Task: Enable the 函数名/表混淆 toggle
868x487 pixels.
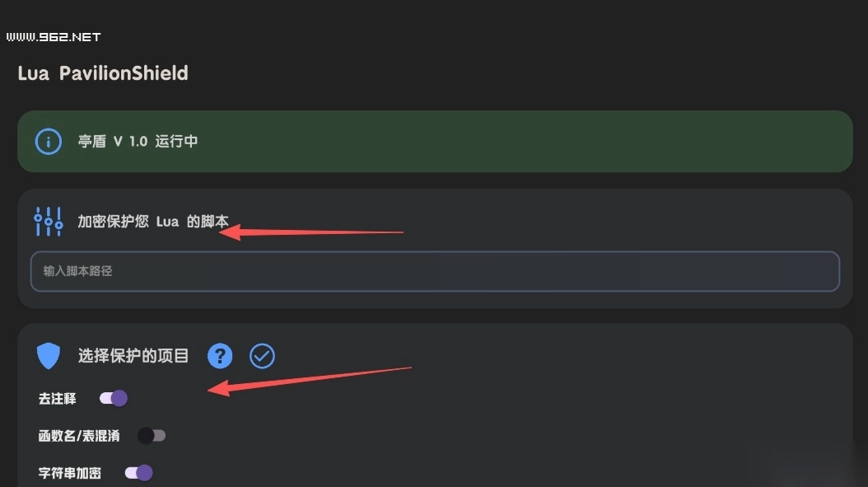Action: 152,436
